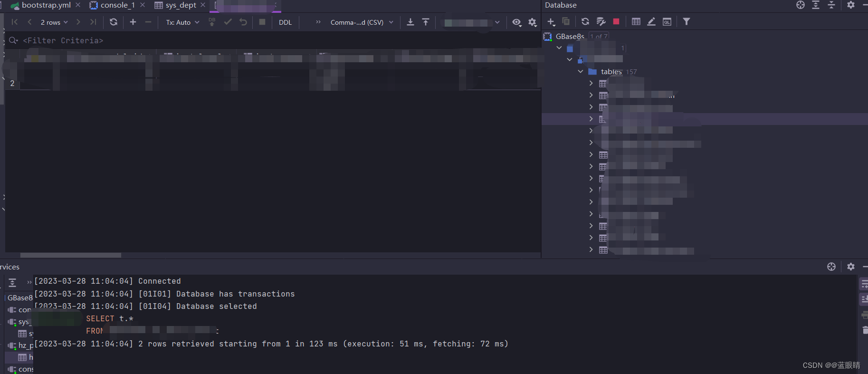Close the bootstrap.yml tab
The image size is (868, 374).
click(x=78, y=5)
